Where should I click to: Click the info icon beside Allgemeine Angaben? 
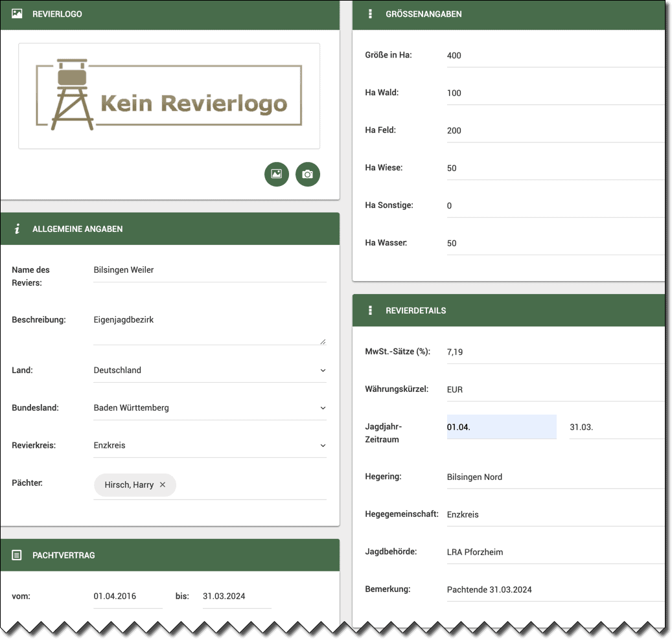(17, 229)
